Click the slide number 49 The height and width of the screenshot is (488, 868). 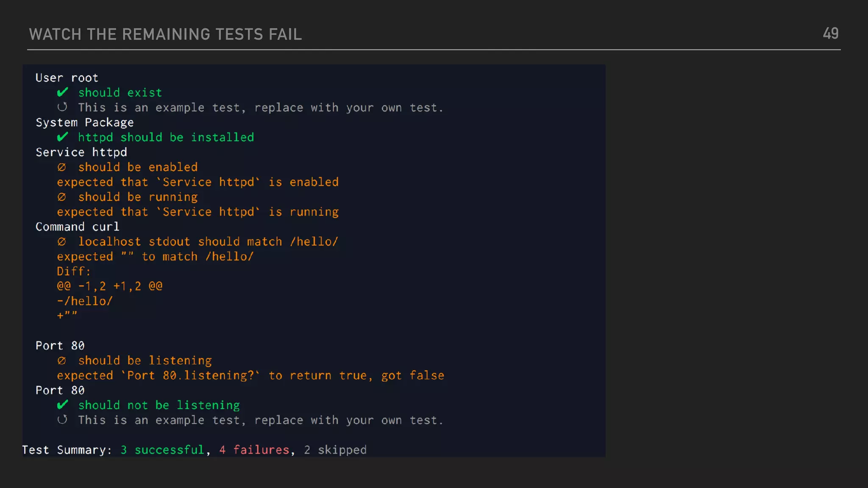pyautogui.click(x=830, y=33)
